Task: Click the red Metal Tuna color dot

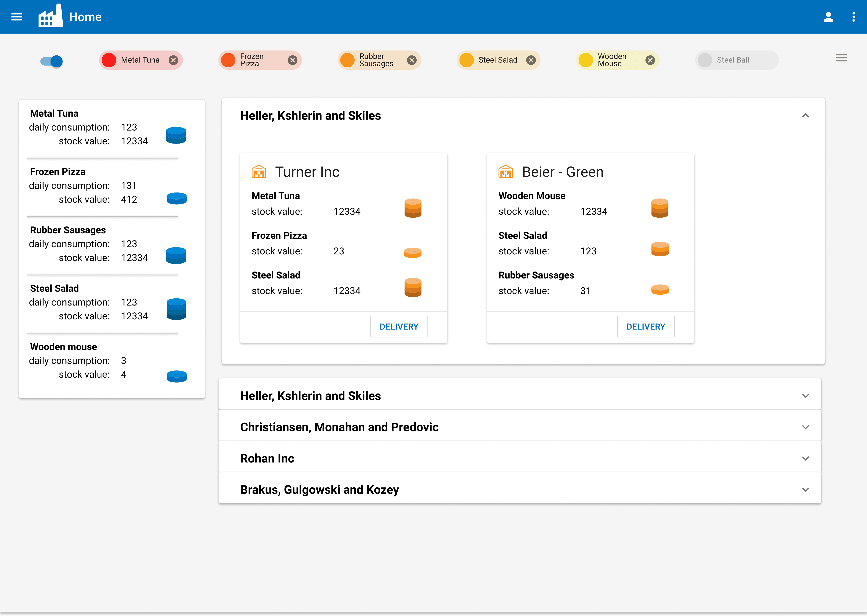Action: pos(109,60)
